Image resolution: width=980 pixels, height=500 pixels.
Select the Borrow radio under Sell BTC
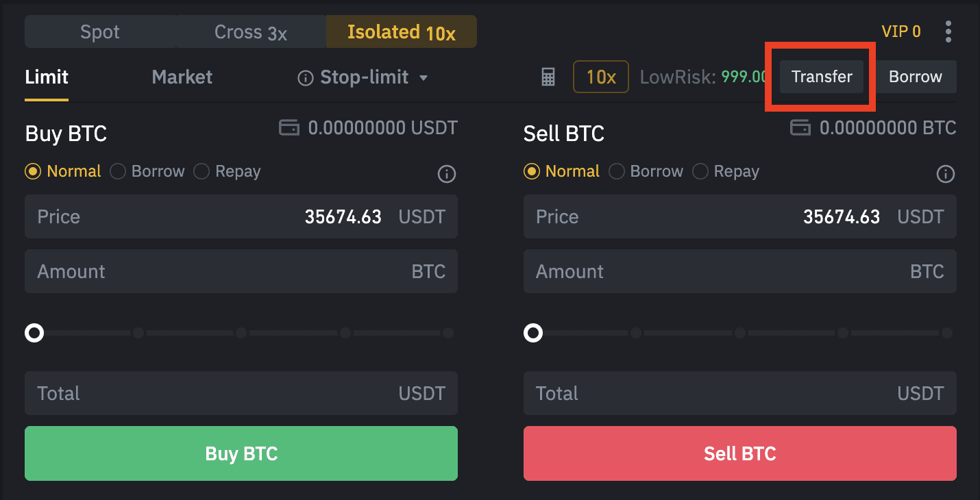(617, 171)
